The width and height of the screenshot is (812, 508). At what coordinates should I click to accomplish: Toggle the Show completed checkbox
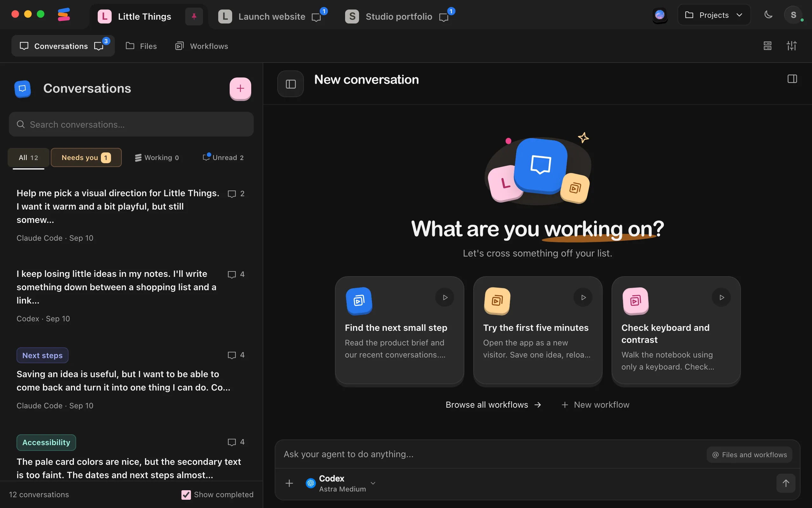[x=186, y=495]
